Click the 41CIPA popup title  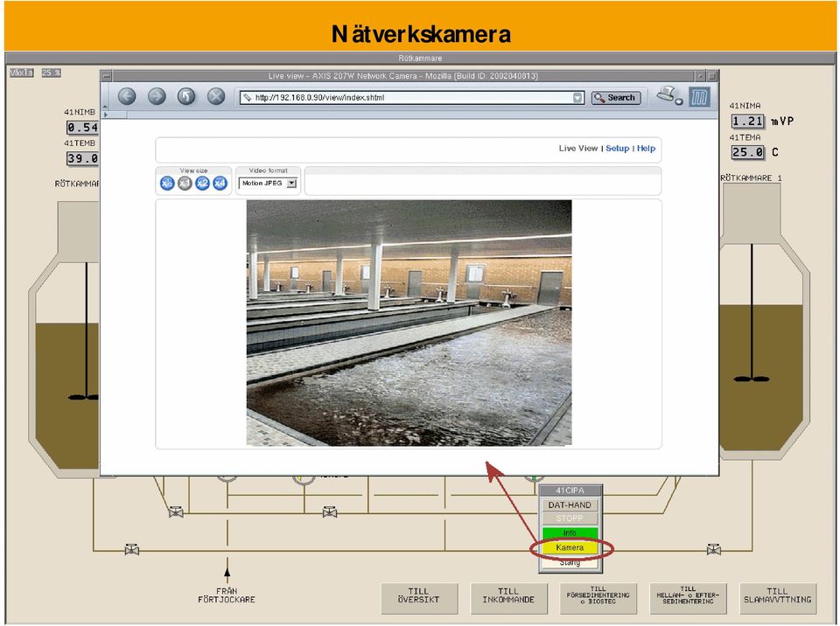point(570,490)
